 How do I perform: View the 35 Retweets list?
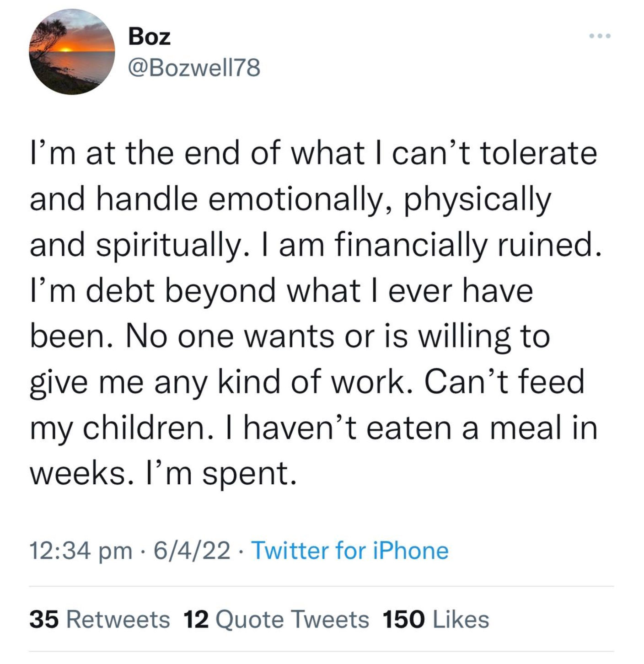100,620
